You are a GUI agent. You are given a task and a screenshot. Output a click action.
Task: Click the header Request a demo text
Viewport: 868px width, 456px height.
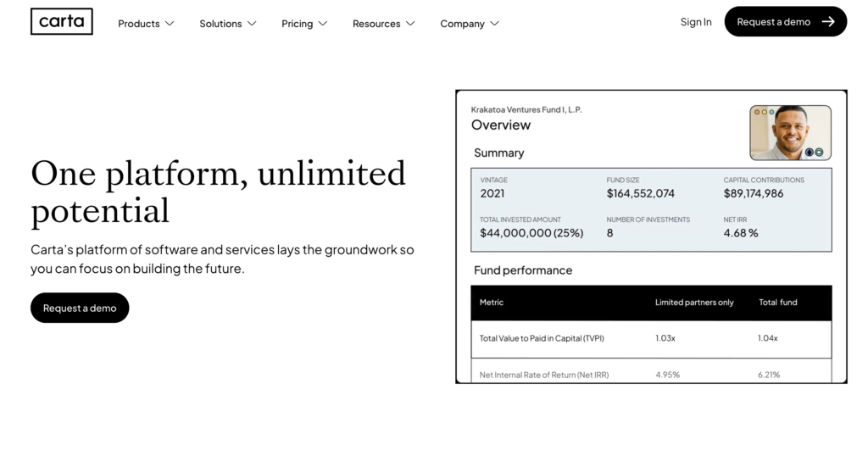[773, 21]
